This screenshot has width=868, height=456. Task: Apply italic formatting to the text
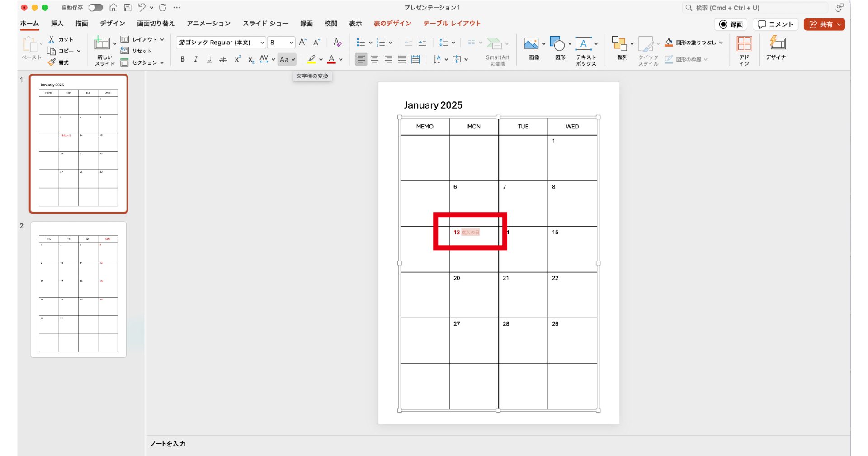[x=196, y=59]
